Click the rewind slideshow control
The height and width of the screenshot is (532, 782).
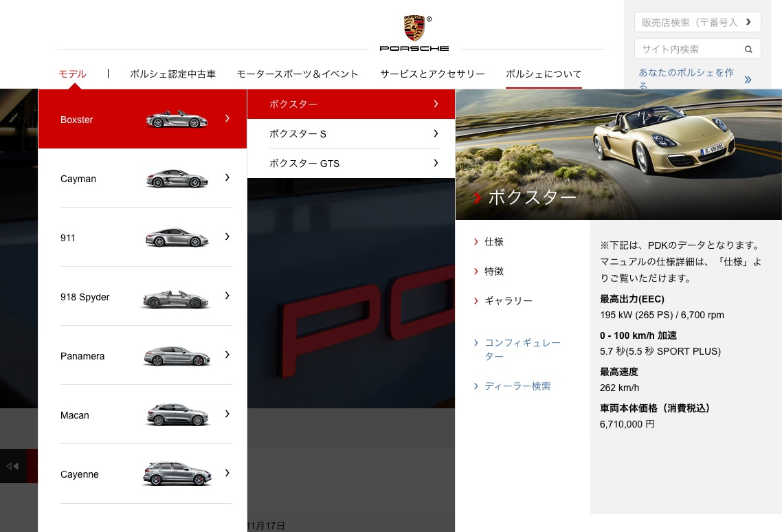point(12,466)
